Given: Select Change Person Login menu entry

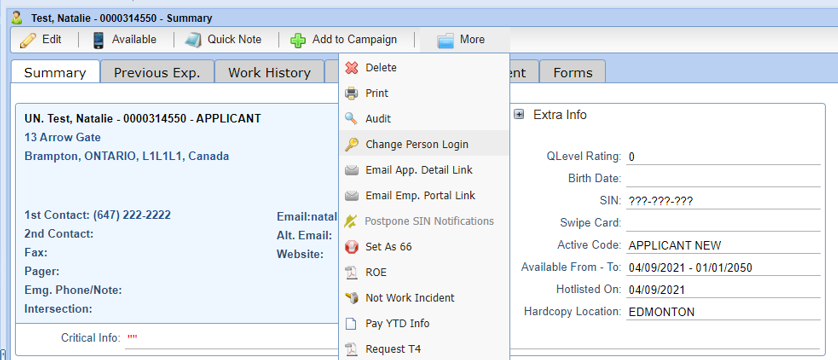Looking at the screenshot, I should click(424, 144).
